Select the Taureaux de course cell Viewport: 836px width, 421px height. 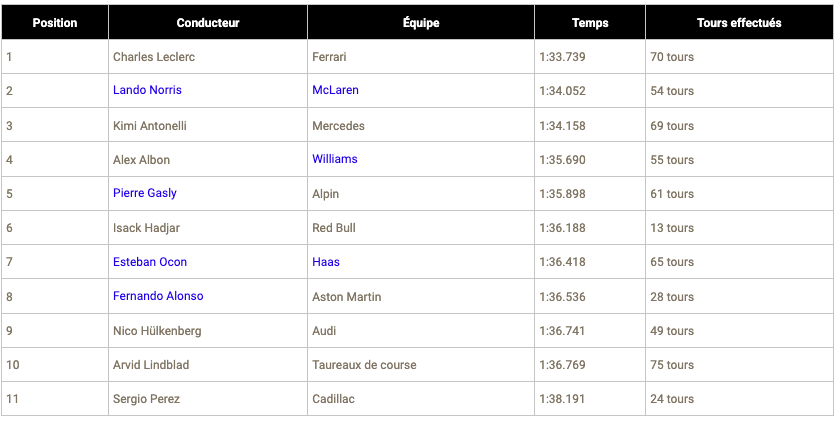(364, 365)
